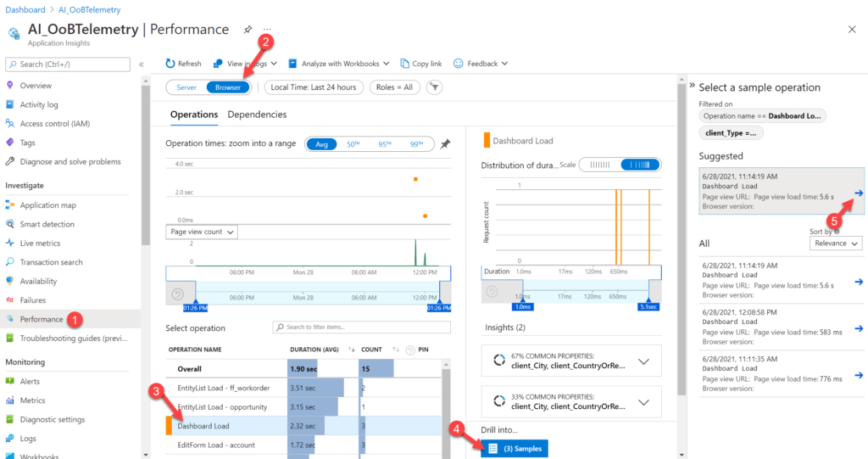The height and width of the screenshot is (459, 868).
Task: Open Access control (IAM)
Action: (x=55, y=124)
